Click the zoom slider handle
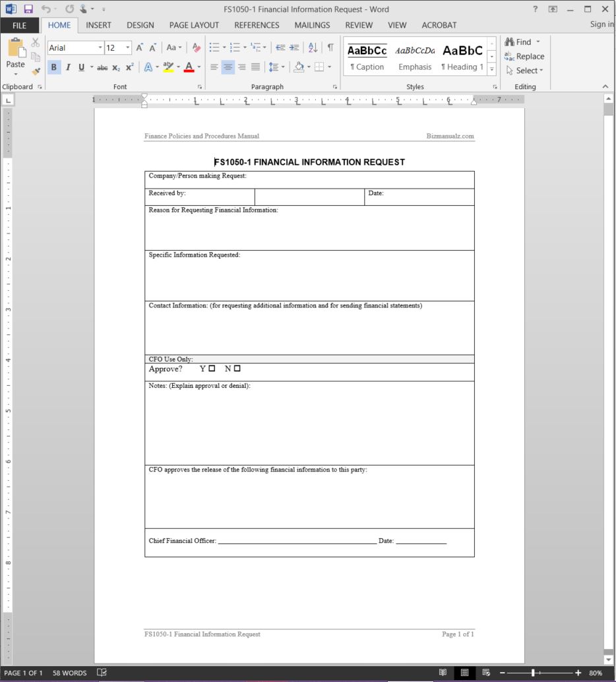This screenshot has width=616, height=682. coord(533,673)
